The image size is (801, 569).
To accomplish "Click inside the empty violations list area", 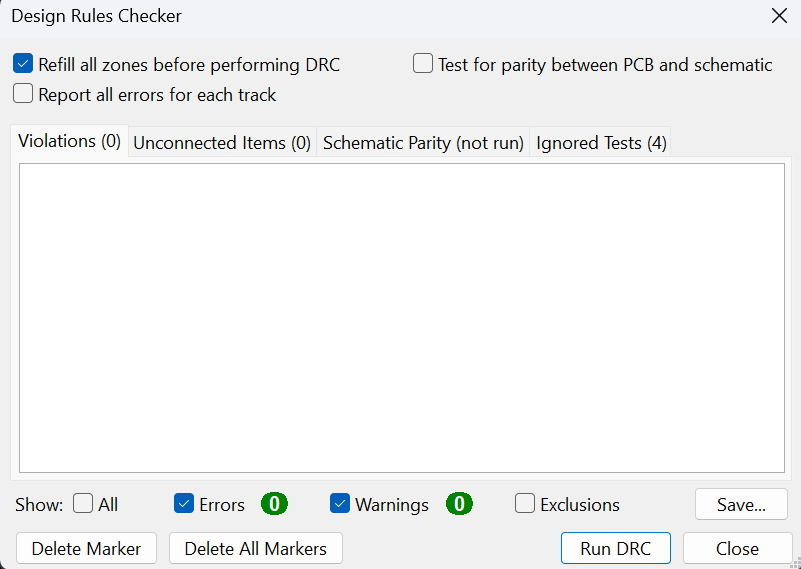I will 402,318.
